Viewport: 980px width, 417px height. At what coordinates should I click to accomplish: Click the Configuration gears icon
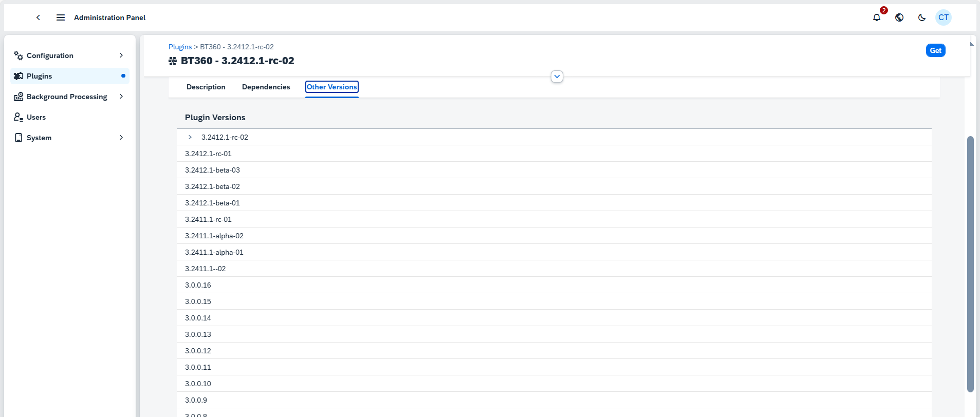(x=19, y=55)
